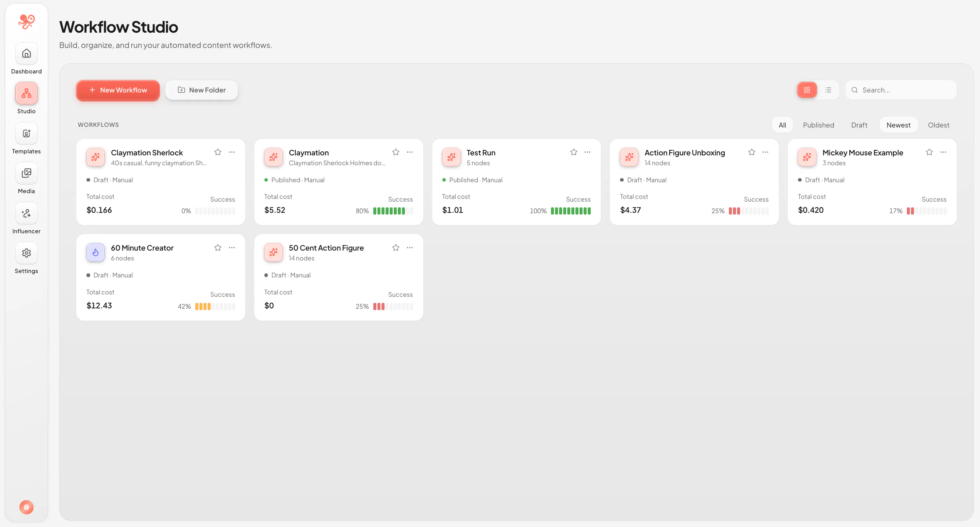Viewport: 980px width, 527px height.
Task: Show All workflows filter
Action: coord(782,125)
